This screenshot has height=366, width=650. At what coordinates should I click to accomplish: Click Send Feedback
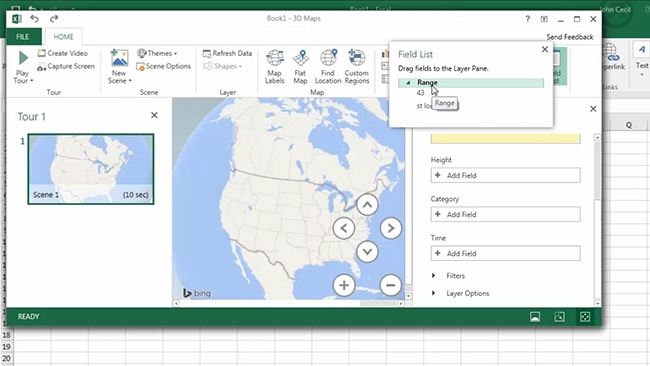[570, 37]
